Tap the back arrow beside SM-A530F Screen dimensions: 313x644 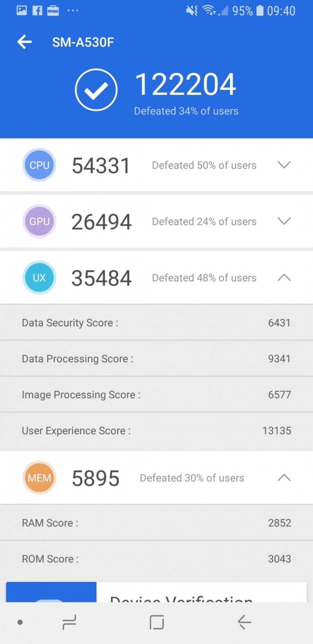(24, 42)
